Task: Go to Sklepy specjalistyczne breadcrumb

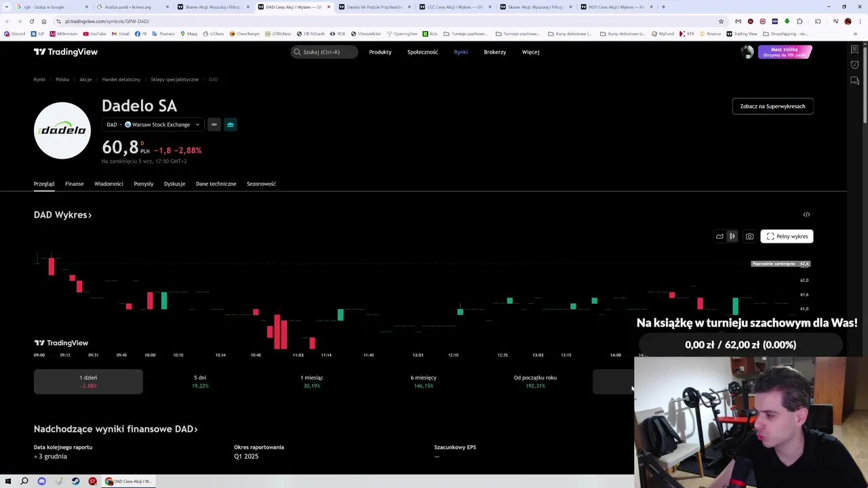Action: pyautogui.click(x=174, y=79)
